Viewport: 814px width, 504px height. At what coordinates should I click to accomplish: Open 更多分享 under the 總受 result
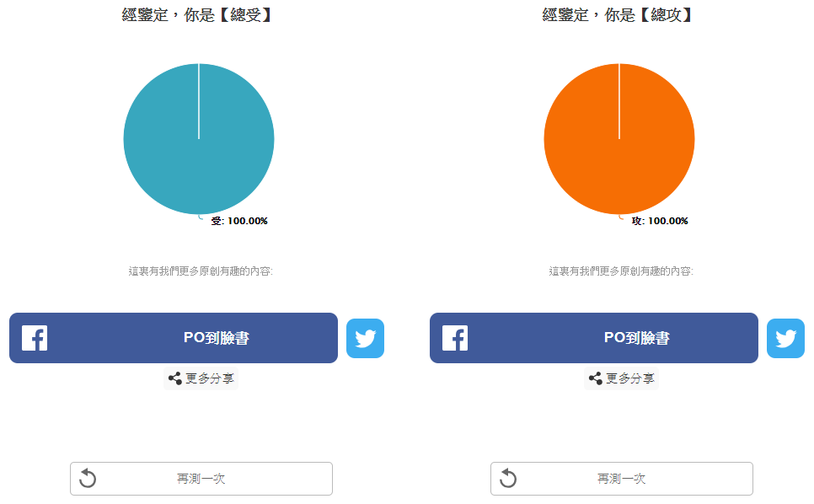click(201, 378)
